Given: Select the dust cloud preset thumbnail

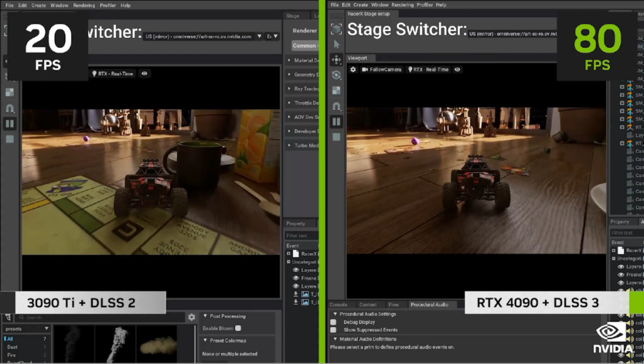Looking at the screenshot, I should point(157,345).
